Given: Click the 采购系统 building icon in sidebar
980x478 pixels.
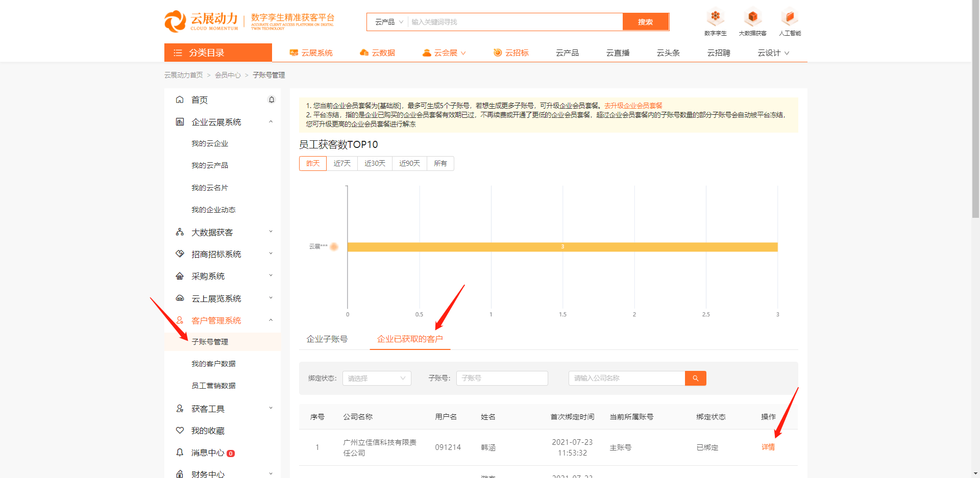Looking at the screenshot, I should tap(180, 275).
